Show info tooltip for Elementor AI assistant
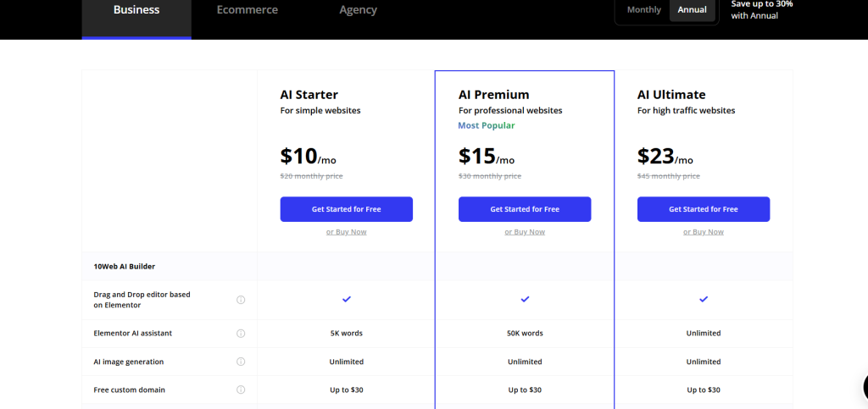 click(241, 334)
